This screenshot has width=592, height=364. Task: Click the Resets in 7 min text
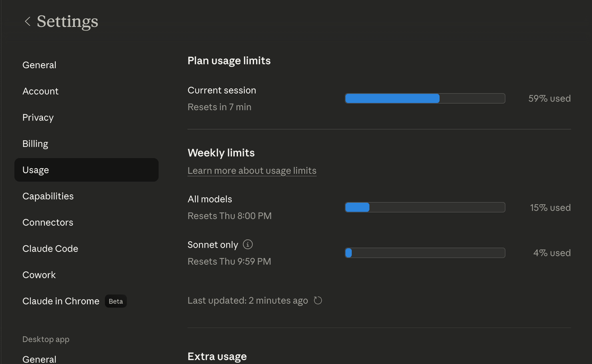pyautogui.click(x=220, y=107)
